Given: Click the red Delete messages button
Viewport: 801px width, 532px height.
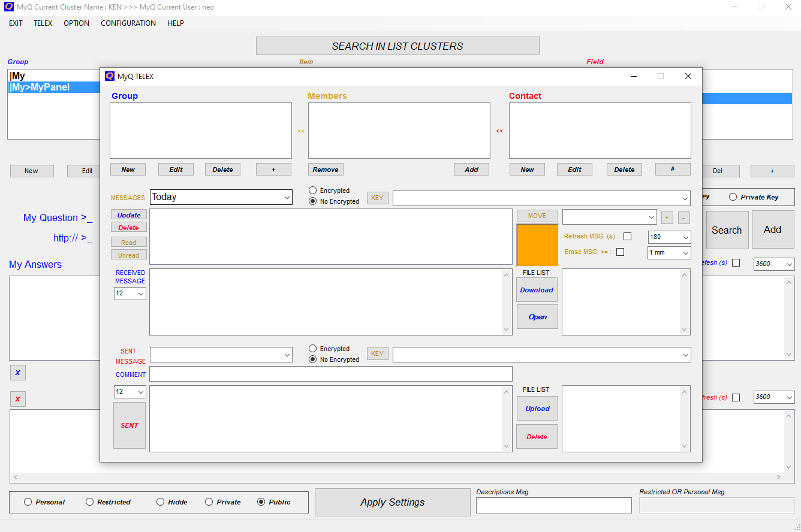Looking at the screenshot, I should tap(129, 228).
